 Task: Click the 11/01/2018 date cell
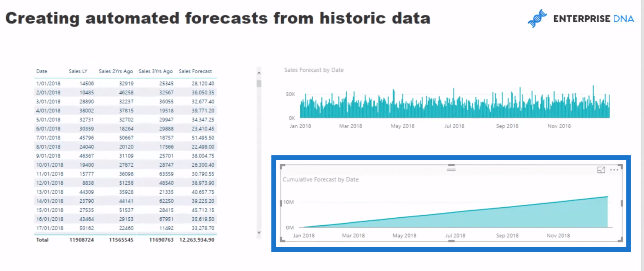[50, 174]
